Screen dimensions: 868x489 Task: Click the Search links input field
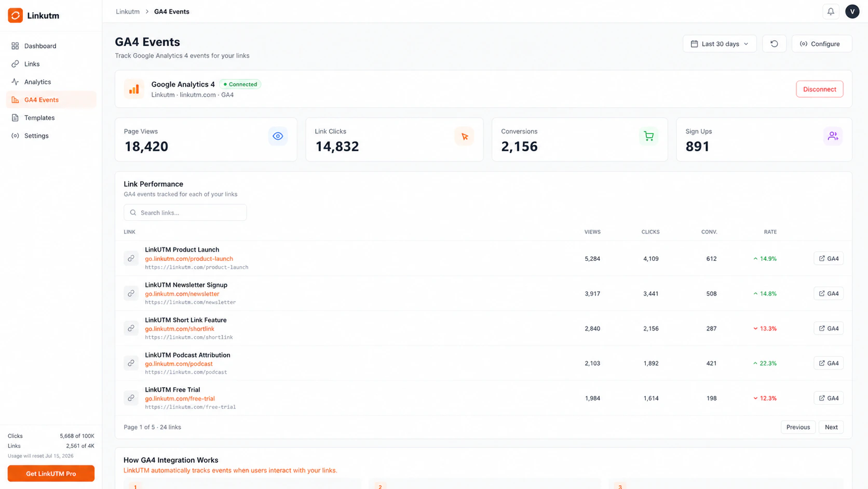click(185, 213)
